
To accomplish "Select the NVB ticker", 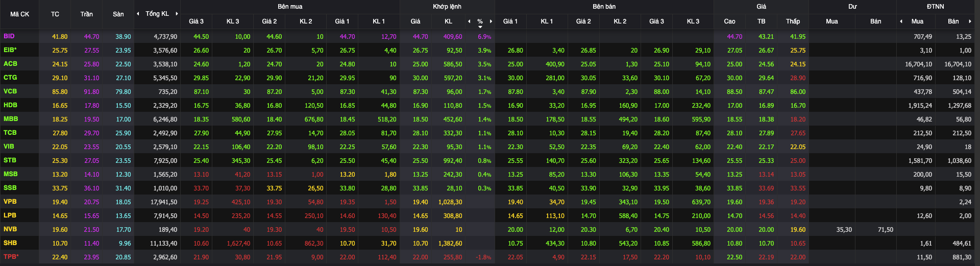I will (10, 229).
